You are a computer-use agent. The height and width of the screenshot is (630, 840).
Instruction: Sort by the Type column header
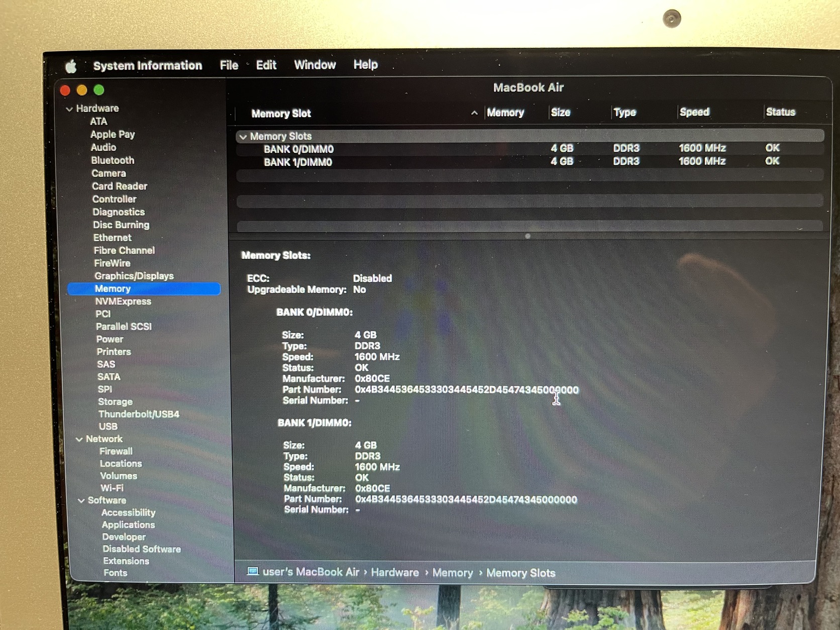[625, 113]
